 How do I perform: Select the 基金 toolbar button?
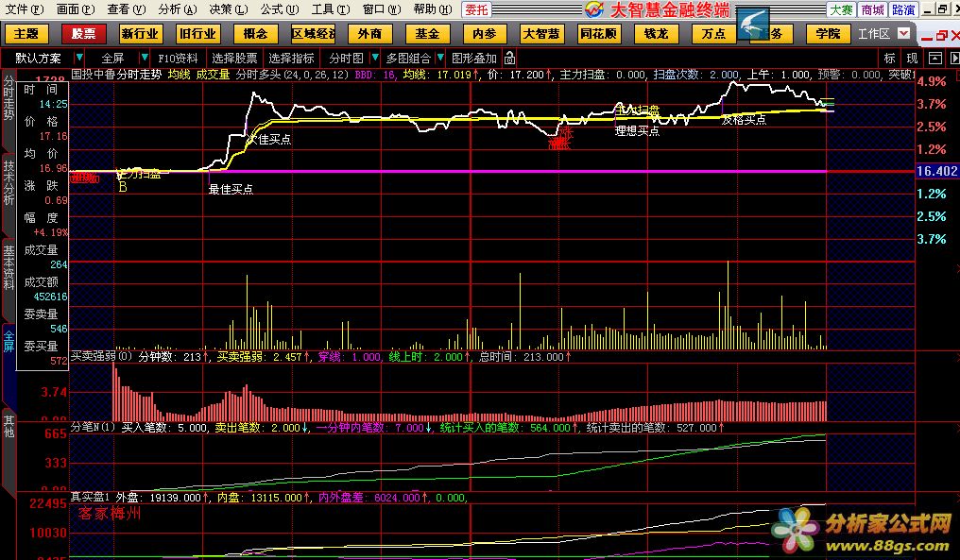[427, 34]
